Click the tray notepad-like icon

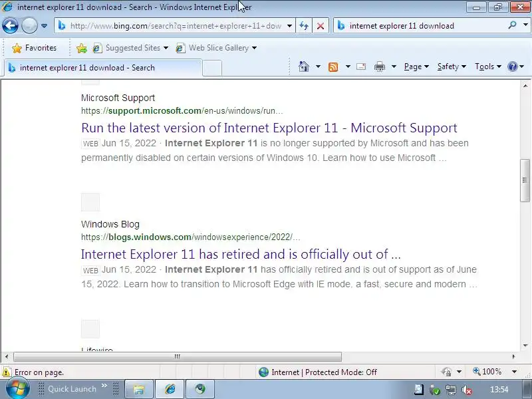pyautogui.click(x=419, y=390)
